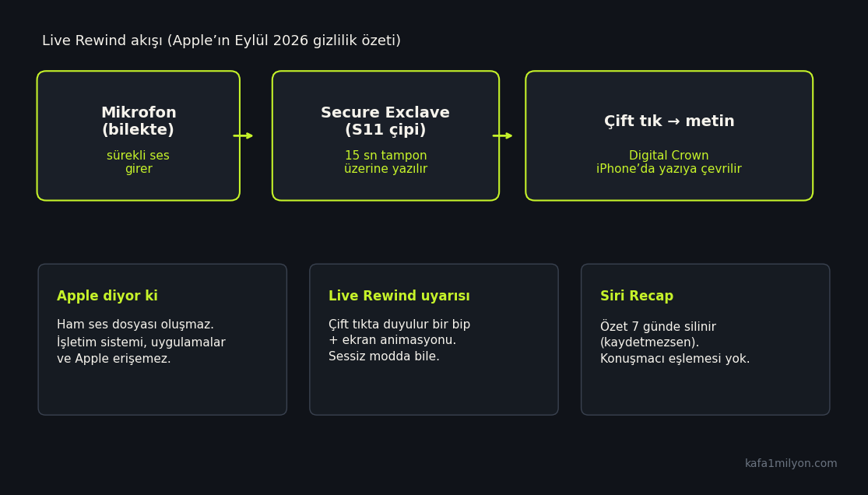Click the 'Digital Crown' caption line

669,156
